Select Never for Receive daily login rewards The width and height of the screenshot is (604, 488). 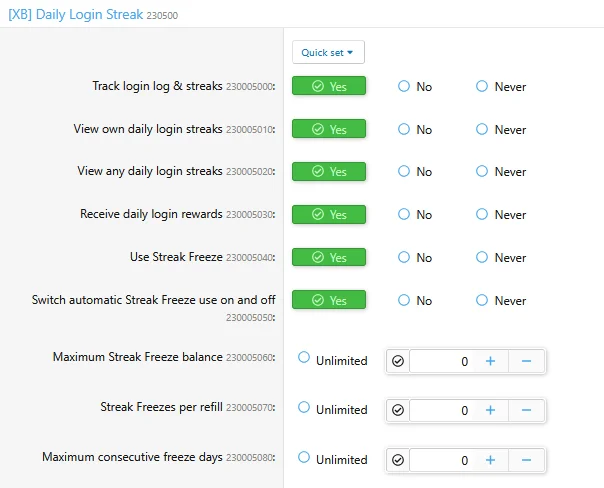click(501, 215)
